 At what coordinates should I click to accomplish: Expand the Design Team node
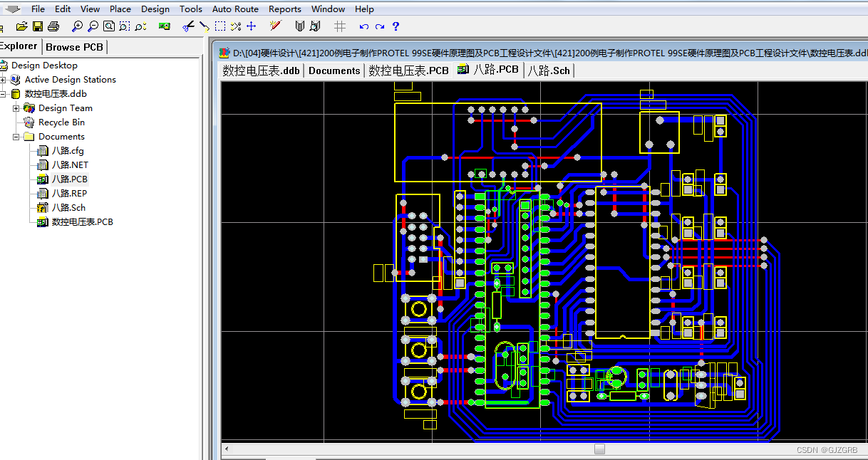pyautogui.click(x=16, y=108)
